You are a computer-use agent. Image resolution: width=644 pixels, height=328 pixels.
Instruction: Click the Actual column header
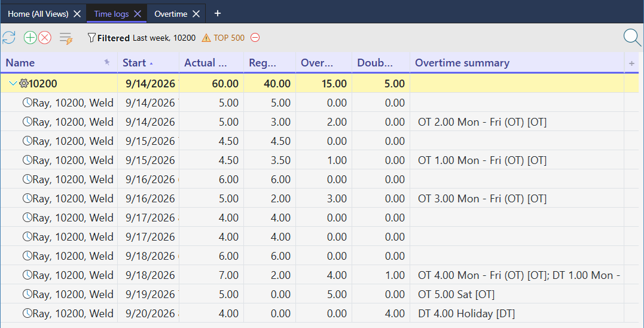click(212, 62)
